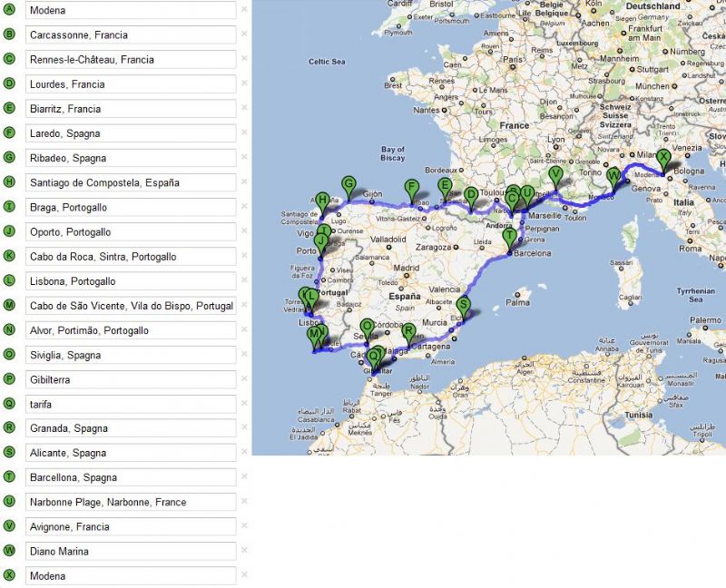Viewport: 726px width, 588px height.
Task: Select the Narbonne Plage destination field
Action: coord(131,502)
